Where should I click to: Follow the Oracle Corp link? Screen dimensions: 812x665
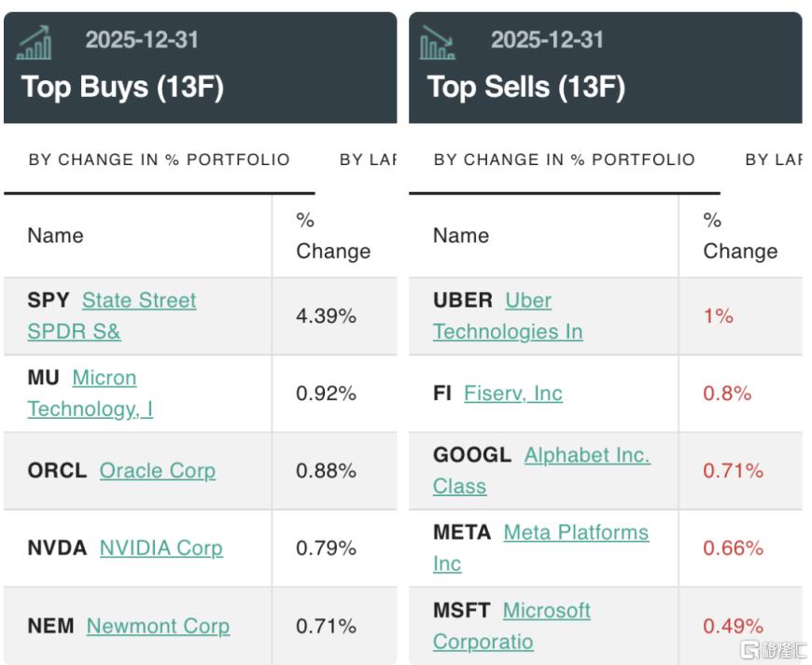(157, 471)
